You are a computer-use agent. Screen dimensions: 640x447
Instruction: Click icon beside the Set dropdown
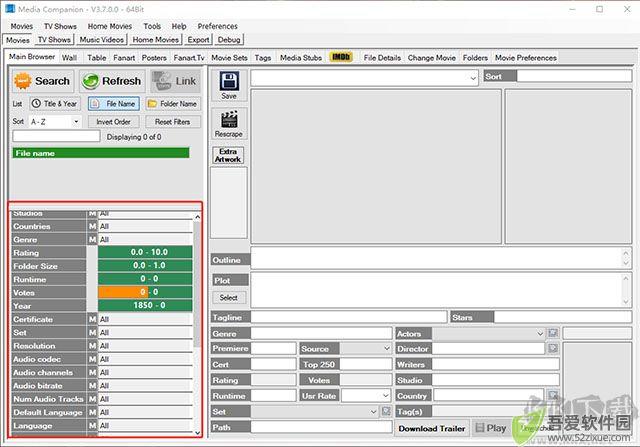(386, 411)
